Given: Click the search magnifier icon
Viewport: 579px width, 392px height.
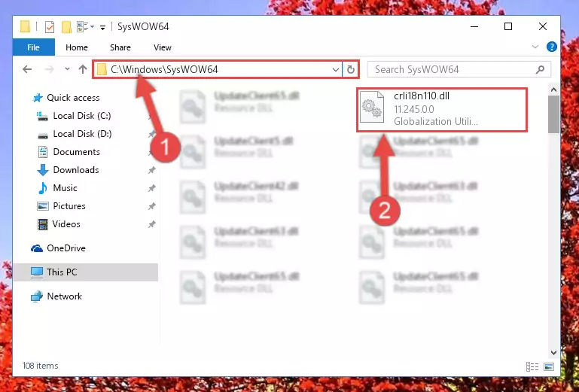Looking at the screenshot, I should point(541,69).
